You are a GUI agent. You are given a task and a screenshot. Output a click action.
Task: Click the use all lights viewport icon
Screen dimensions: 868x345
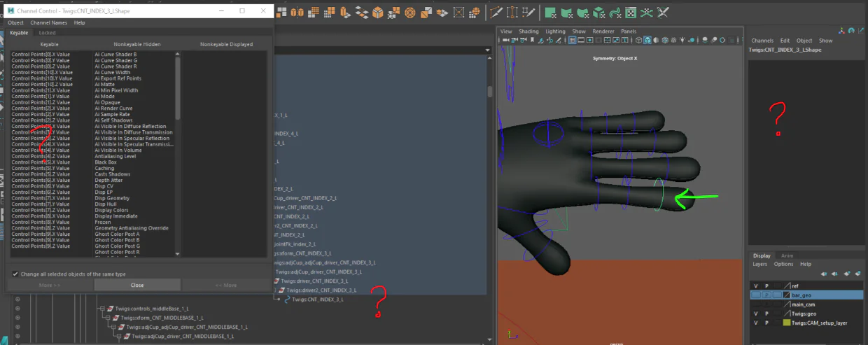[682, 40]
